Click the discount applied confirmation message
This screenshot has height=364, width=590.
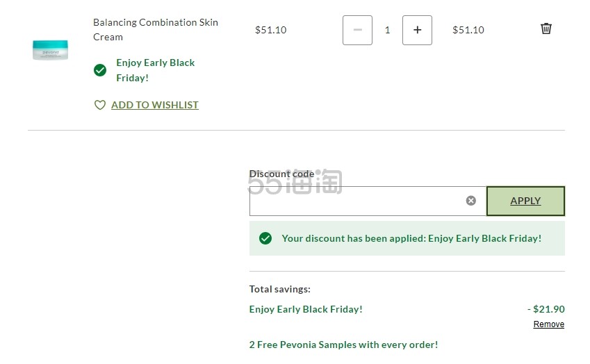tap(411, 238)
